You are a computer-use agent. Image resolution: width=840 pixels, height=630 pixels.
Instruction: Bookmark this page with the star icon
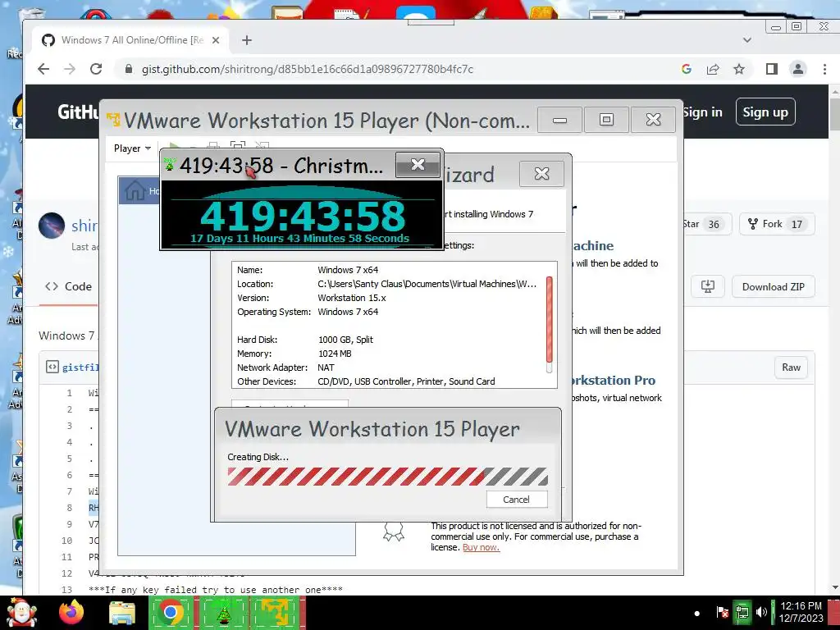(x=739, y=69)
